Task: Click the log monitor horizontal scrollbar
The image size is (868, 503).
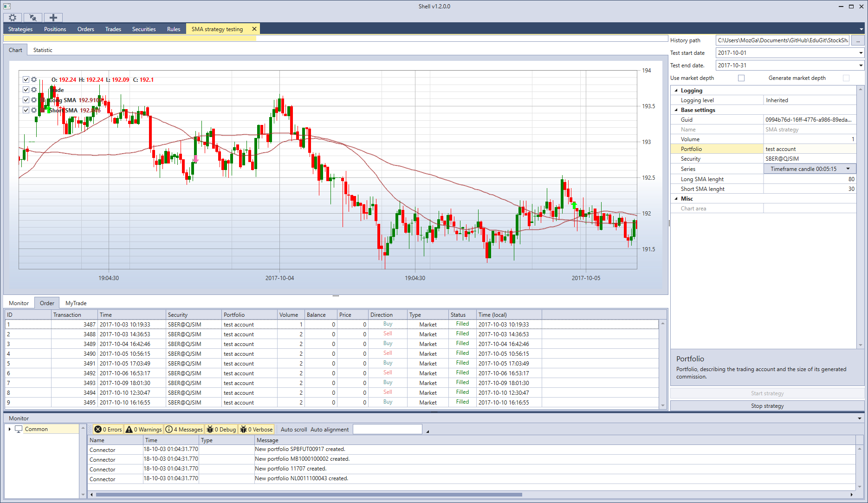Action: coord(309,494)
